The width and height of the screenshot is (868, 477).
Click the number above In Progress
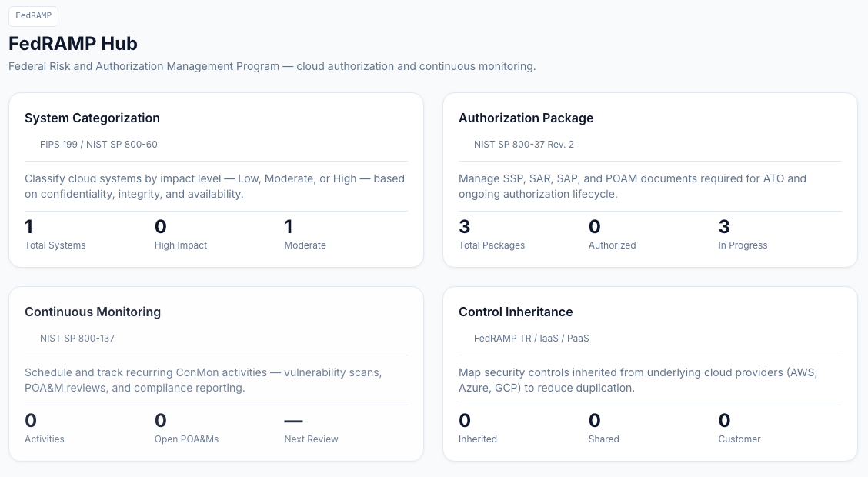[724, 226]
